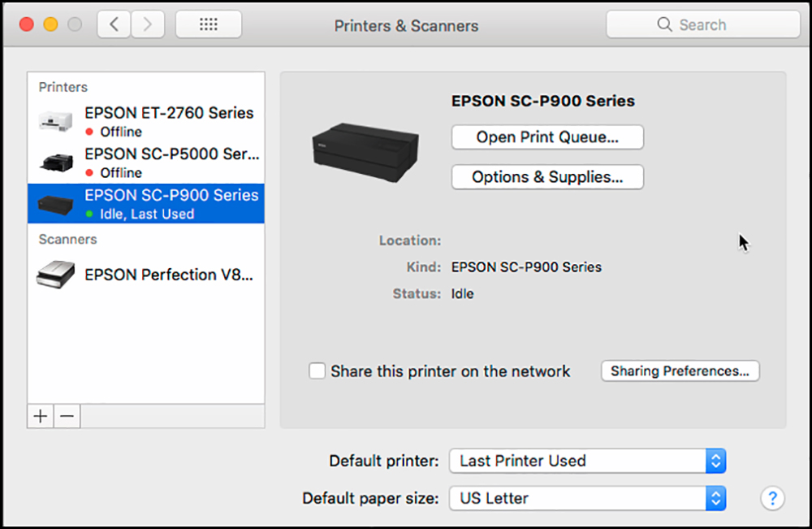Viewport: 812px width, 529px height.
Task: Open the Default printer dropdown
Action: pos(587,461)
